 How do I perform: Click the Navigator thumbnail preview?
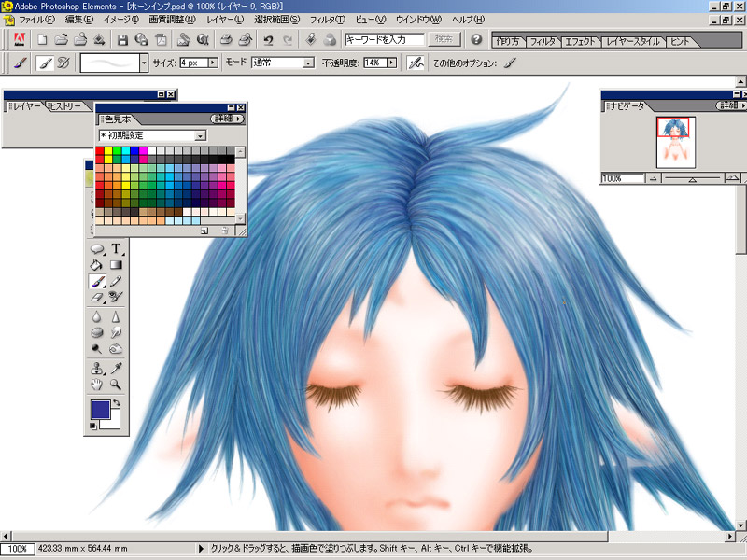[675, 143]
